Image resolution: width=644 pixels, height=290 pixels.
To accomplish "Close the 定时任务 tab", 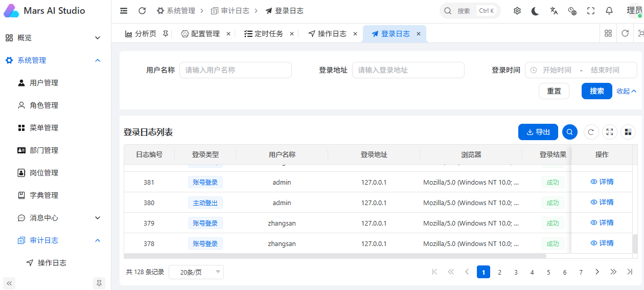I will 292,34.
